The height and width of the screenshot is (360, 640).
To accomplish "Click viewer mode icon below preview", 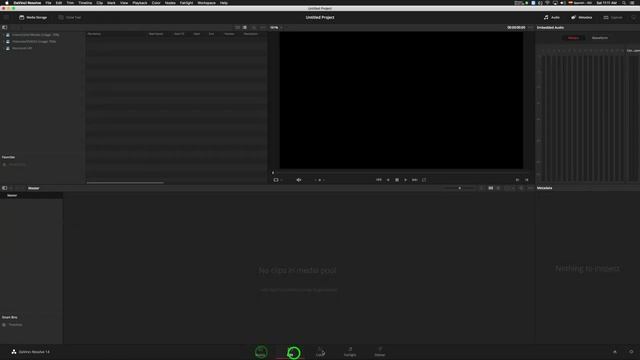I will [x=276, y=180].
